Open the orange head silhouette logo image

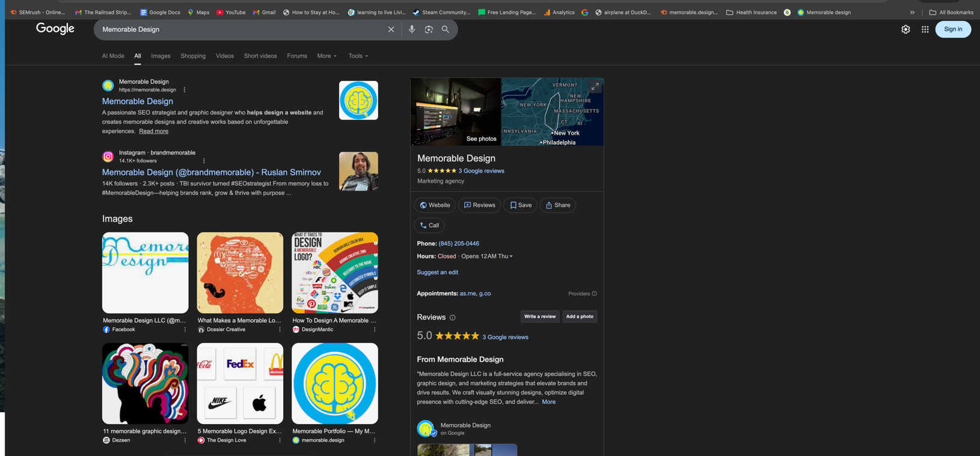point(240,273)
